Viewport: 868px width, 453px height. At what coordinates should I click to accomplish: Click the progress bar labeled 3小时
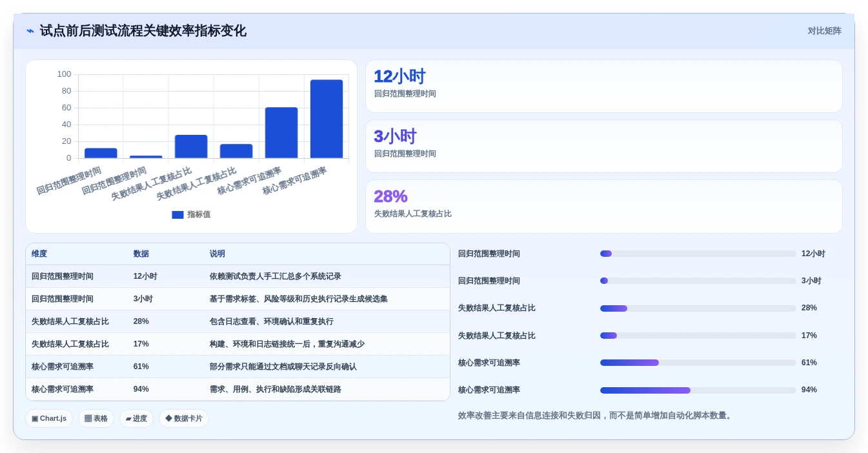[x=698, y=281]
